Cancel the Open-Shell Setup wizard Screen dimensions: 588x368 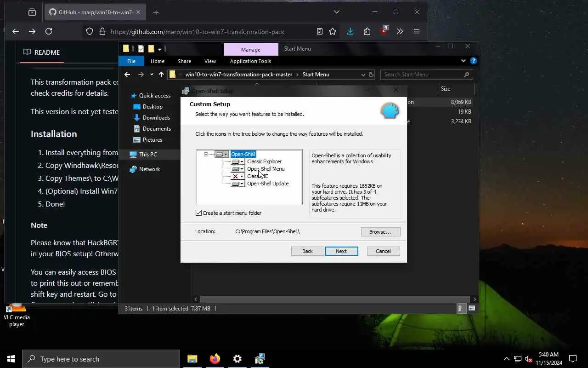(383, 251)
